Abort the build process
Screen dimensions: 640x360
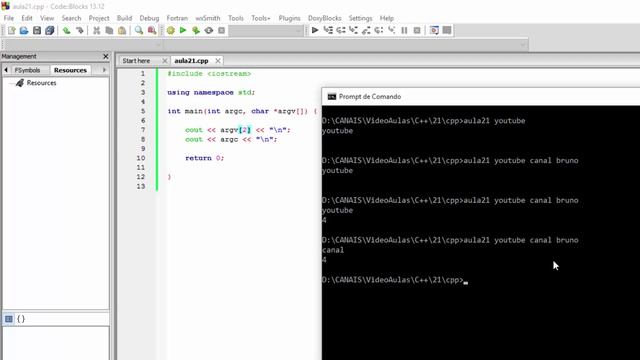[x=222, y=31]
